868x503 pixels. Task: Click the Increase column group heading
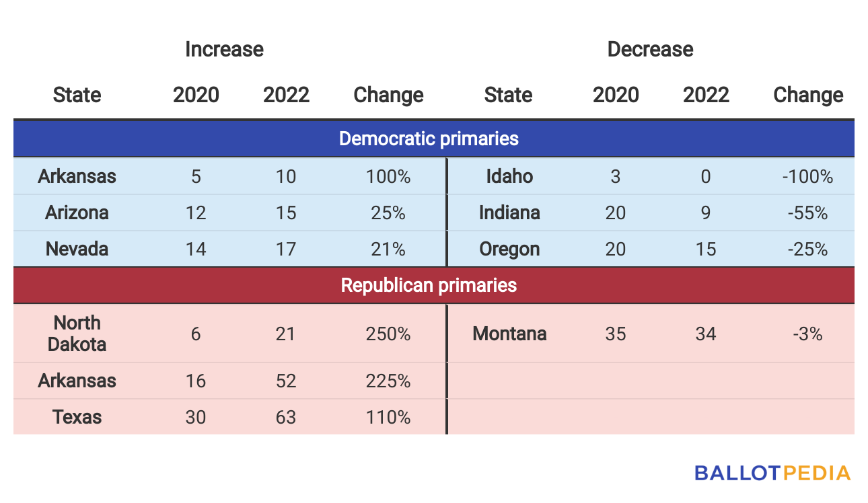coord(224,49)
